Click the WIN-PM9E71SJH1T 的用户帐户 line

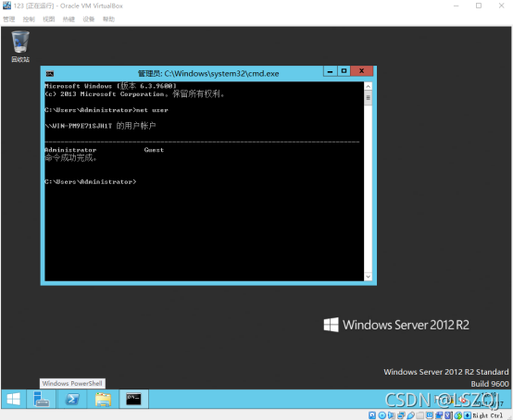(100, 126)
